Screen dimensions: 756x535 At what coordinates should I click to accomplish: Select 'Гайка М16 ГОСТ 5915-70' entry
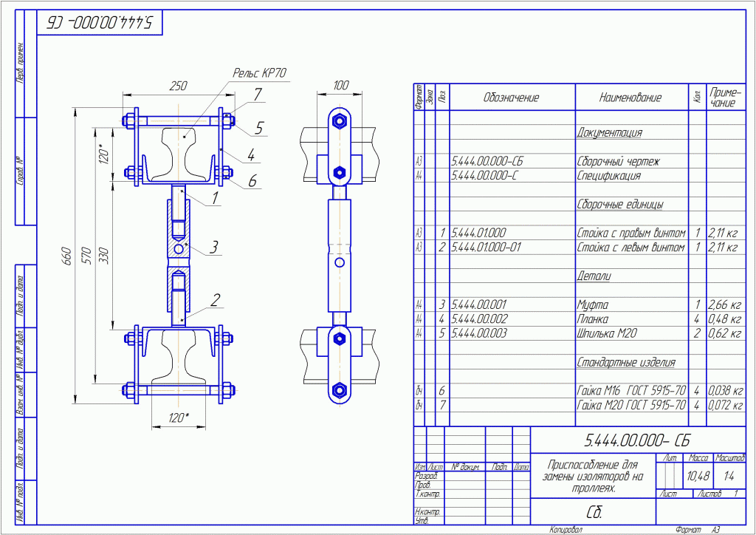[631, 391]
